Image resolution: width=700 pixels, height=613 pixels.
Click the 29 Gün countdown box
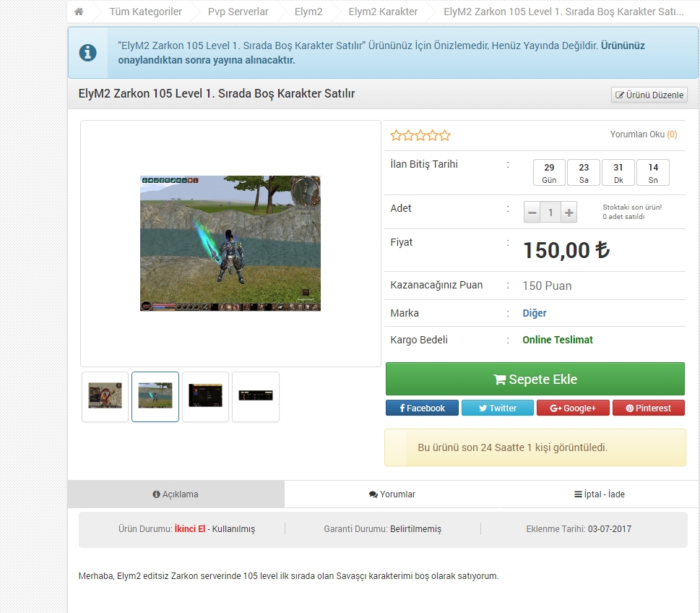pyautogui.click(x=549, y=173)
